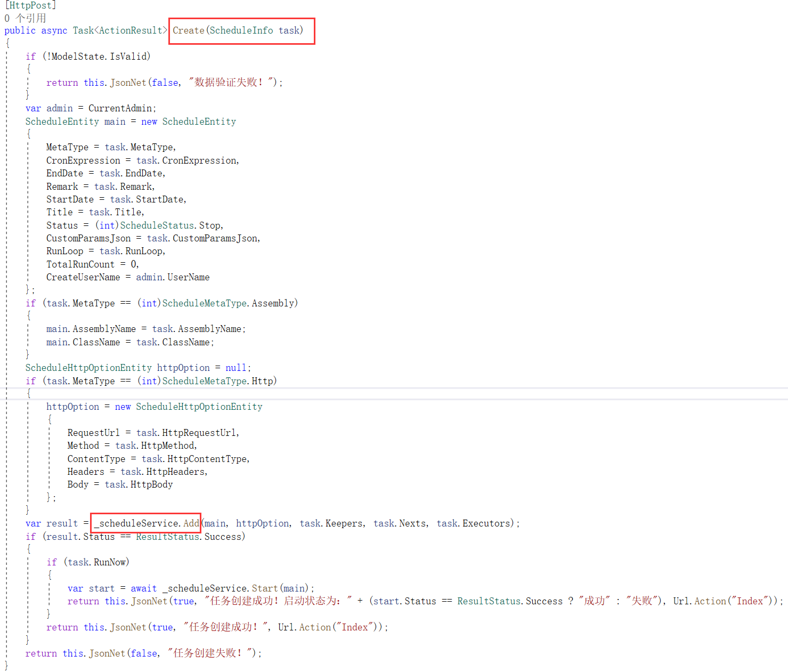The height and width of the screenshot is (672, 788).
Task: Click ScheduleInfo parameter type in Create signature
Action: (x=241, y=30)
